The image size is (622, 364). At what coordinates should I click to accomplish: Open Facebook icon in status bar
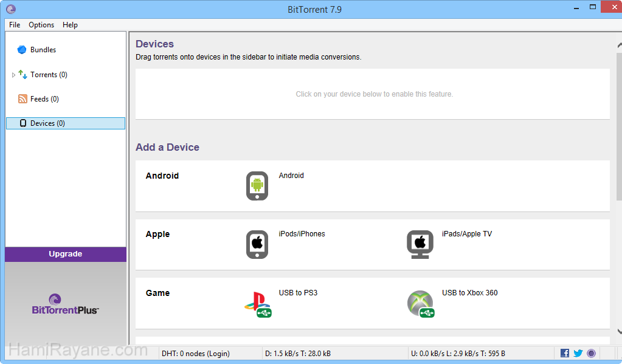565,353
